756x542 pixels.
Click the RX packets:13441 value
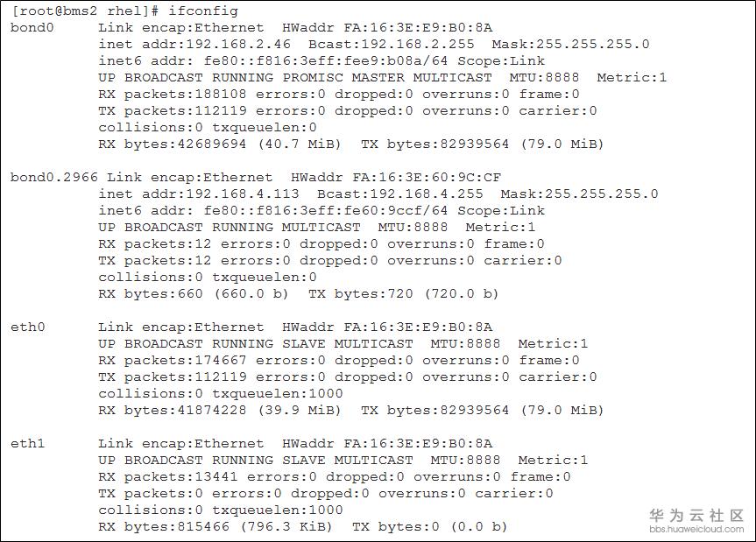[167, 476]
